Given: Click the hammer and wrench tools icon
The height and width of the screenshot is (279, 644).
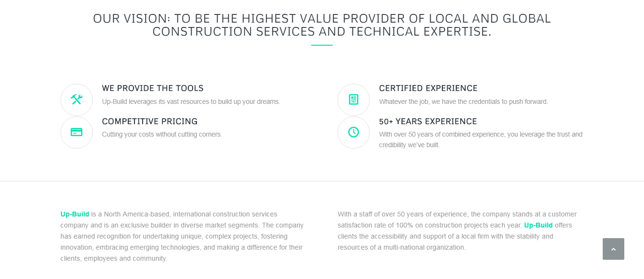Looking at the screenshot, I should tap(76, 100).
